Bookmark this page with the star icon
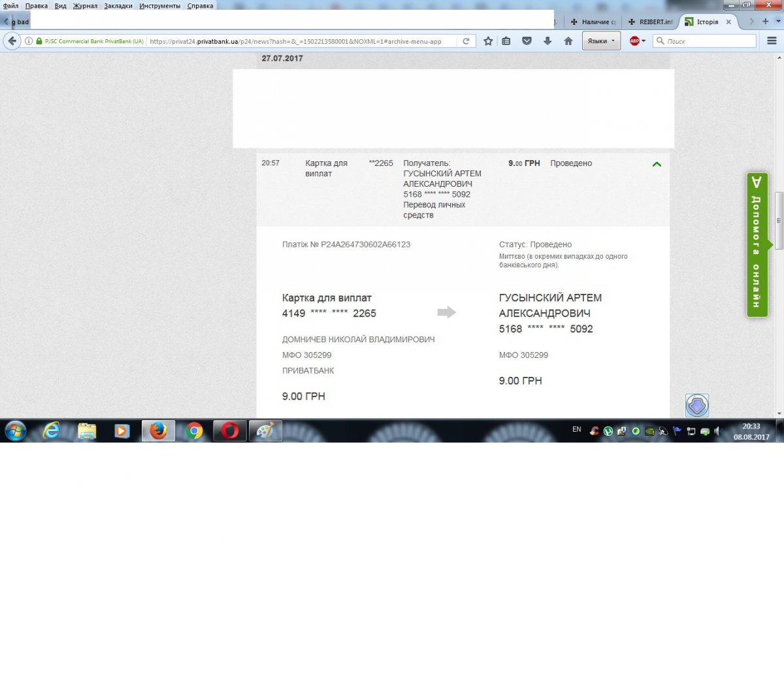Image resolution: width=784 pixels, height=680 pixels. click(488, 41)
